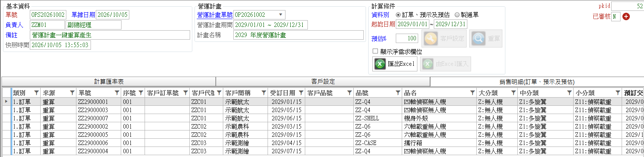This screenshot has height=157, width=644.
Task: Expand the 營運計畫單號 dropdown arrow
Action: (x=281, y=15)
